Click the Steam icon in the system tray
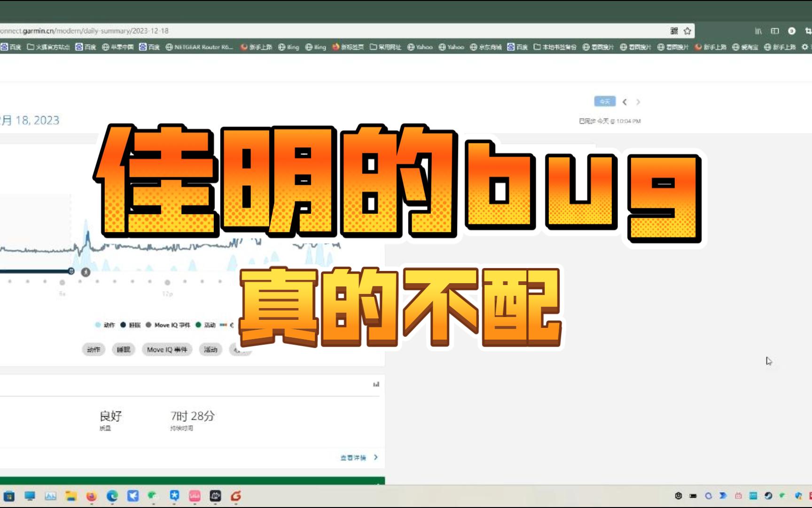Viewport: 812px width, 508px height. 768,496
